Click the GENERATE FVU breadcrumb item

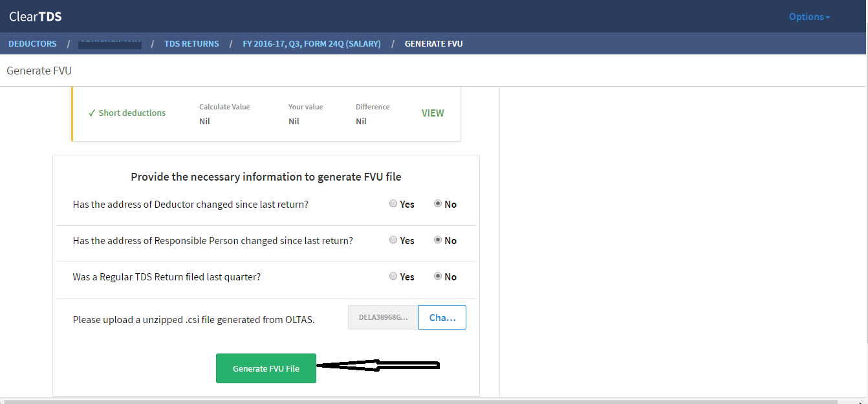pyautogui.click(x=433, y=44)
